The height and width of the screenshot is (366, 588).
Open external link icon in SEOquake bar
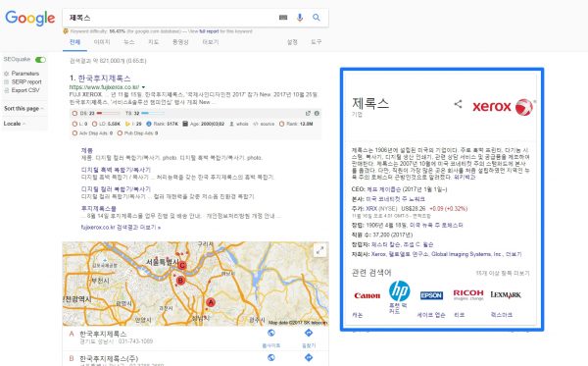click(308, 113)
